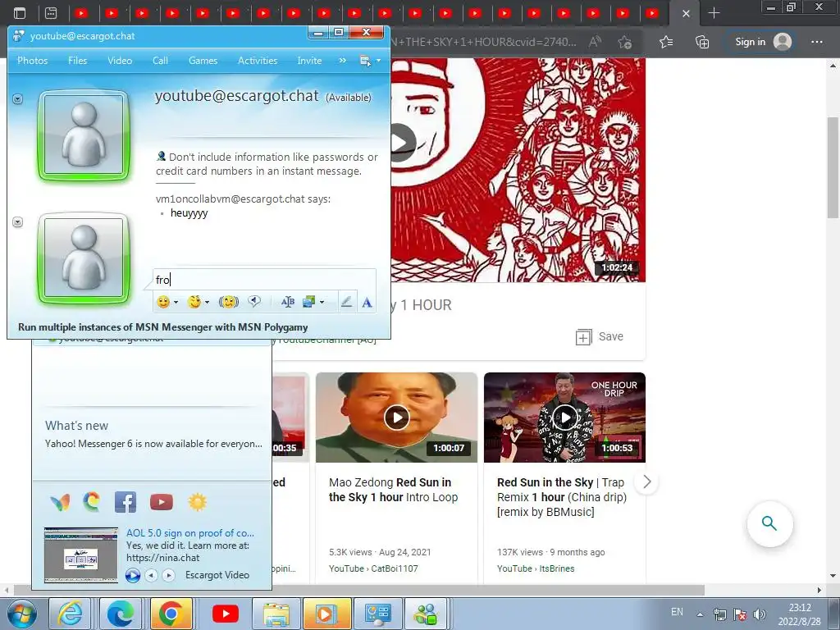Click the MSN butterfly icon
This screenshot has height=630, width=840.
click(60, 503)
